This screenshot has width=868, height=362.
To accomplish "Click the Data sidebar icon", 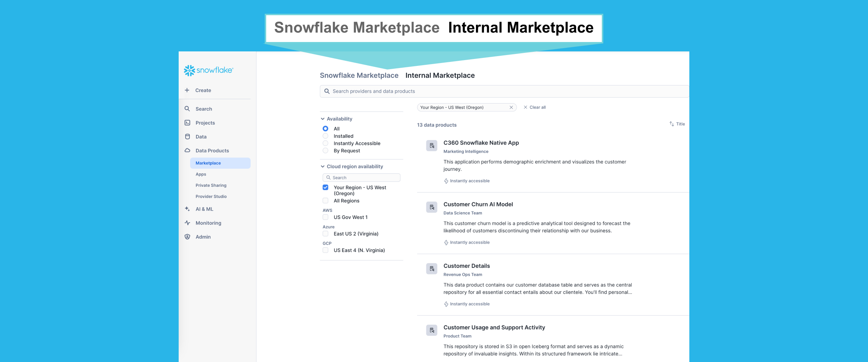I will tap(187, 136).
